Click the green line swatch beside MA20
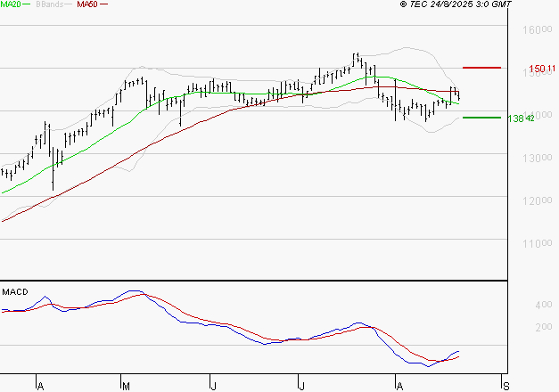The height and width of the screenshot is (392, 559). [x=29, y=5]
